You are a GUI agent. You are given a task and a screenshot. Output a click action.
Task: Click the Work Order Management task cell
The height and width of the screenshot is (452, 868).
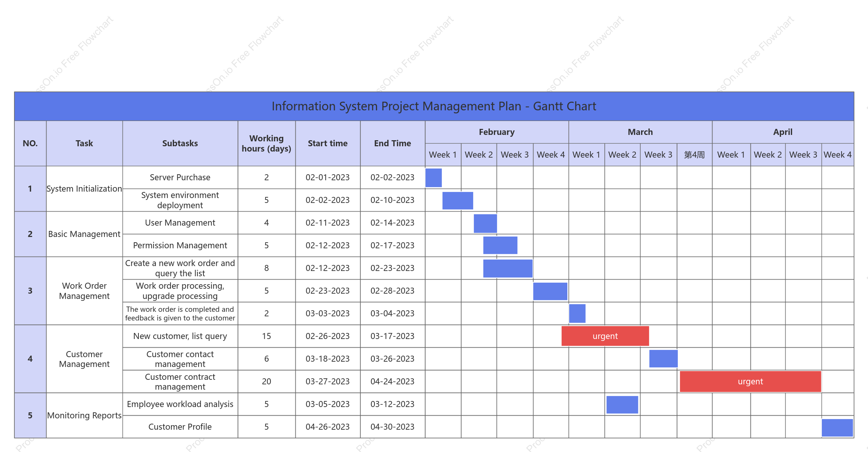(84, 291)
